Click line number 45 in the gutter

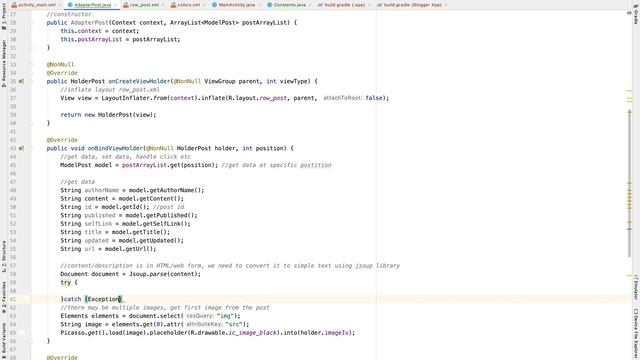point(13,165)
